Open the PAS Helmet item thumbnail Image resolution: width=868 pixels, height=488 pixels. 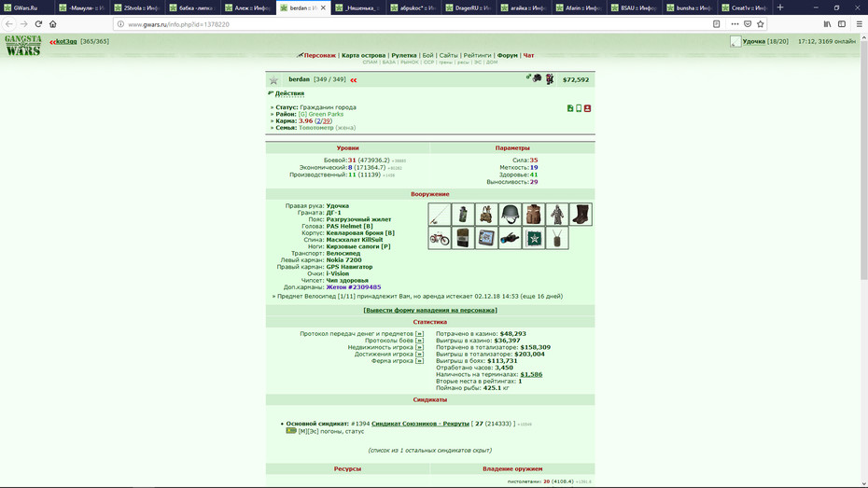coord(510,214)
